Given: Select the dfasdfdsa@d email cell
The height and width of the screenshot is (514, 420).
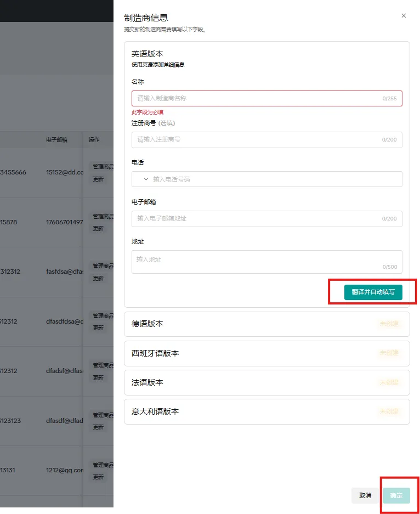Looking at the screenshot, I should click(65, 321).
